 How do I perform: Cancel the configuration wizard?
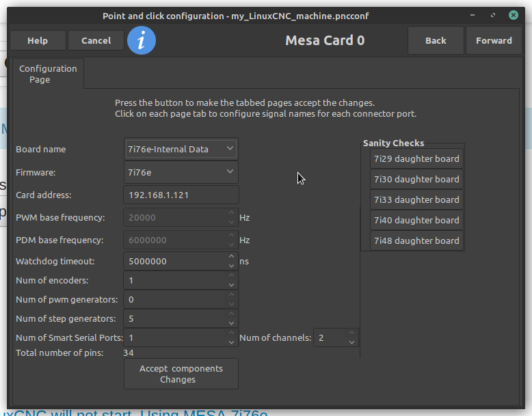[96, 41]
